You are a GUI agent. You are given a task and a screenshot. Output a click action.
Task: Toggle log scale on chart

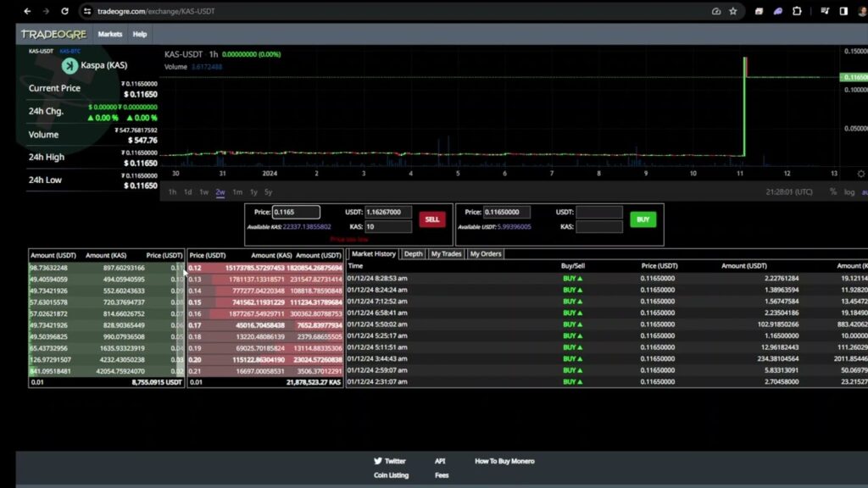pyautogui.click(x=849, y=192)
